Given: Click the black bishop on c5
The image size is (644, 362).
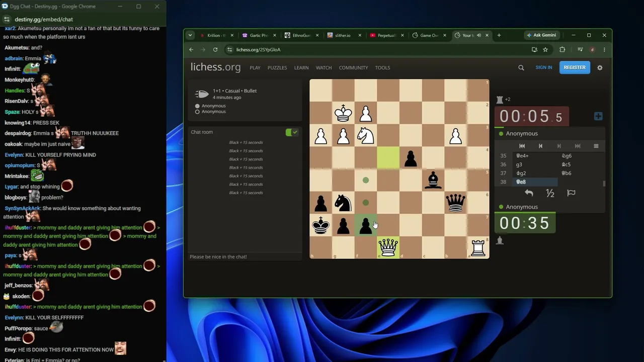Looking at the screenshot, I should 433,180.
